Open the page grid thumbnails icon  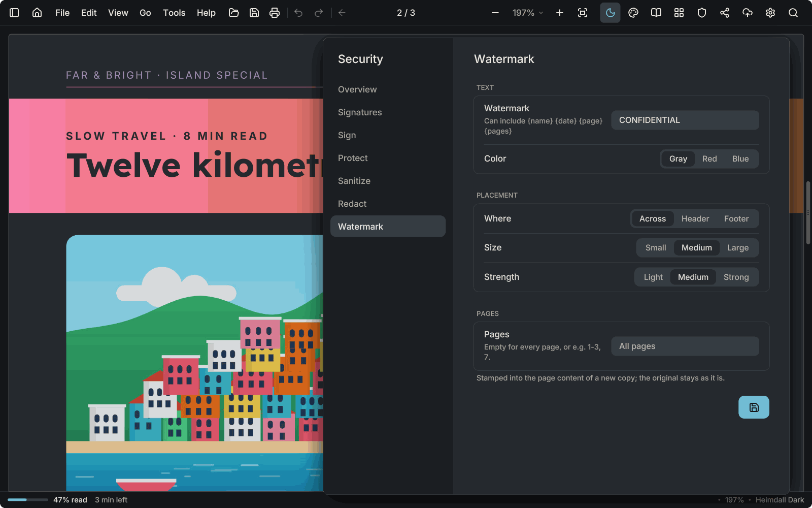tap(679, 13)
